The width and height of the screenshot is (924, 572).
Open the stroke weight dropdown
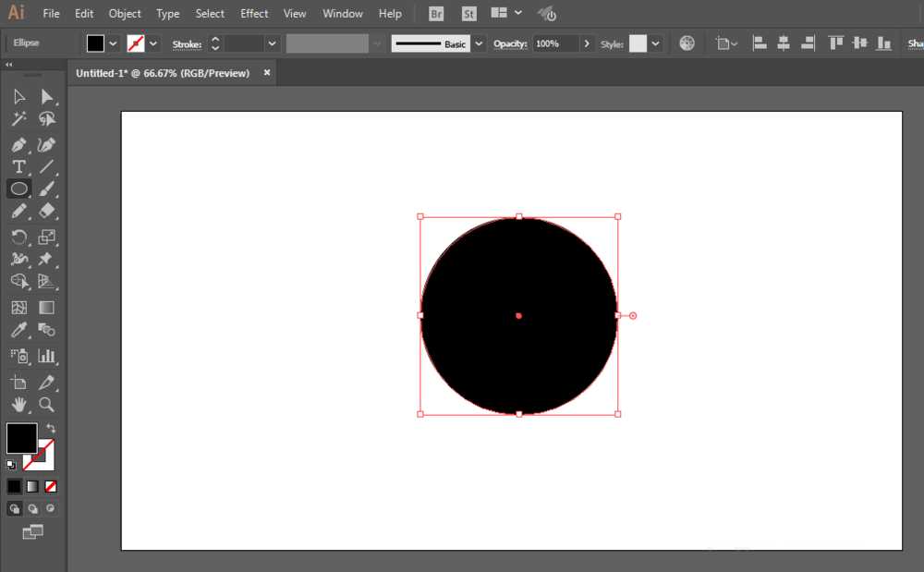[272, 43]
